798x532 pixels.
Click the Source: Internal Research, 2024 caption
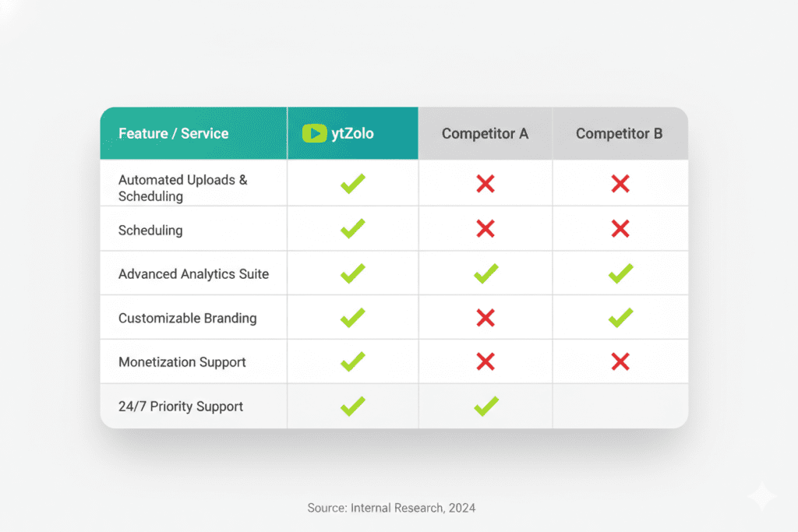pyautogui.click(x=391, y=508)
